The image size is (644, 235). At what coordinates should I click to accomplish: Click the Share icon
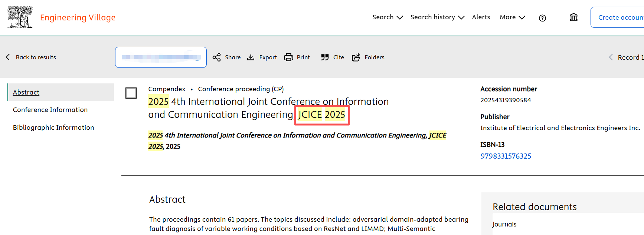[217, 57]
